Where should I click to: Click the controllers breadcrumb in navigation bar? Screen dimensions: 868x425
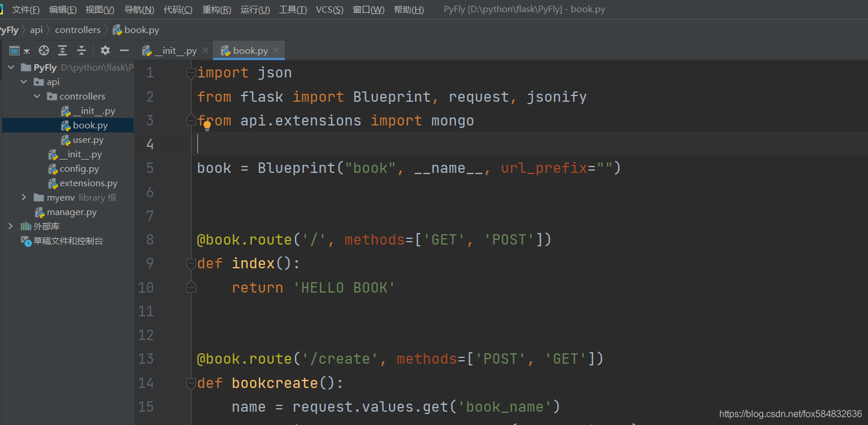[78, 30]
